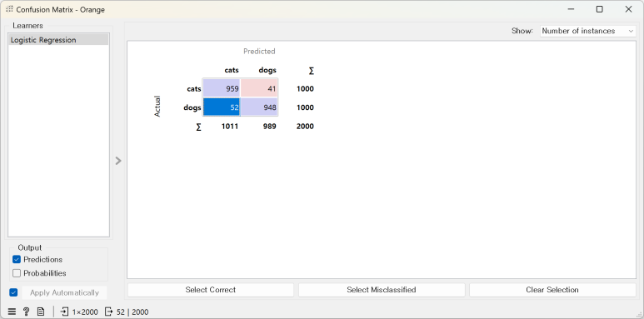
Task: Close the Confusion Matrix window
Action: (628, 9)
